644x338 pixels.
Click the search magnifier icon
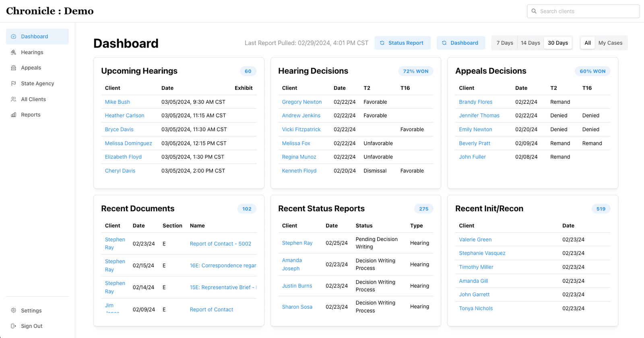(534, 11)
